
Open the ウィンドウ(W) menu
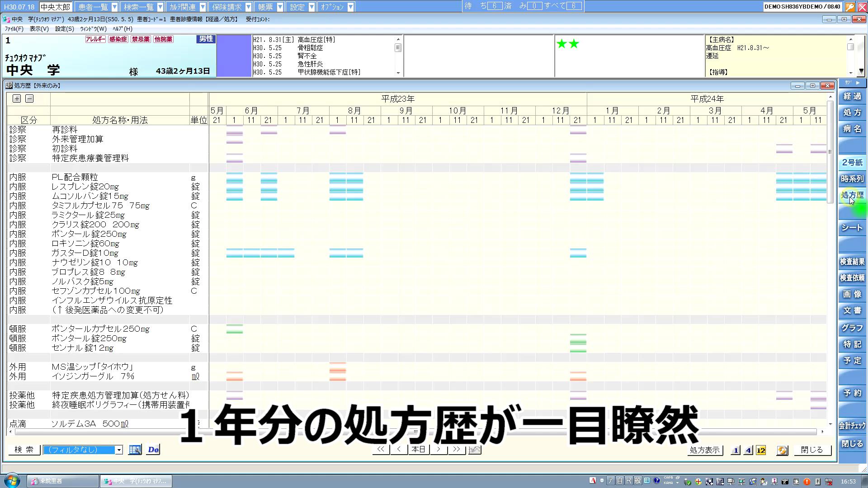[x=94, y=28]
